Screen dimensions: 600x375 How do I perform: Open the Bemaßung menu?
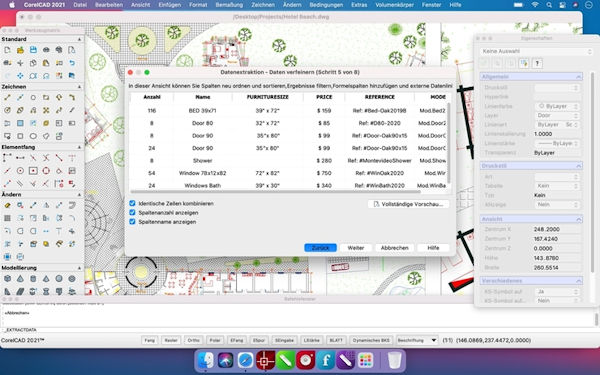click(229, 5)
